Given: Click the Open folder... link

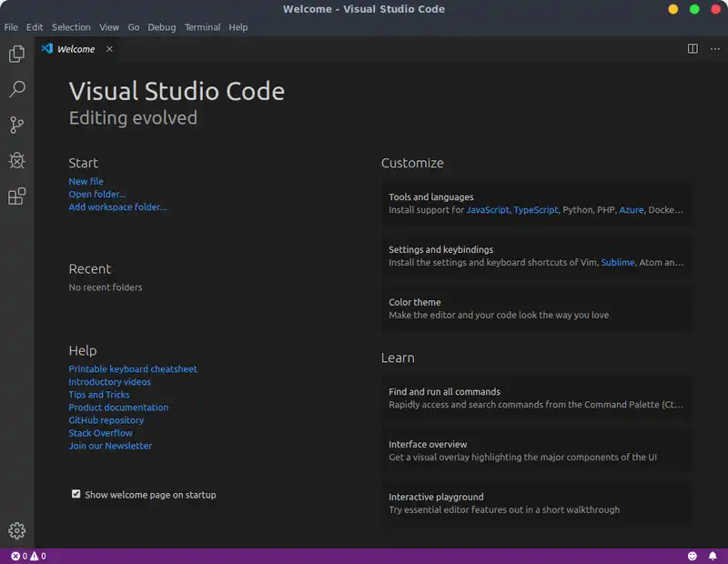Looking at the screenshot, I should point(97,194).
